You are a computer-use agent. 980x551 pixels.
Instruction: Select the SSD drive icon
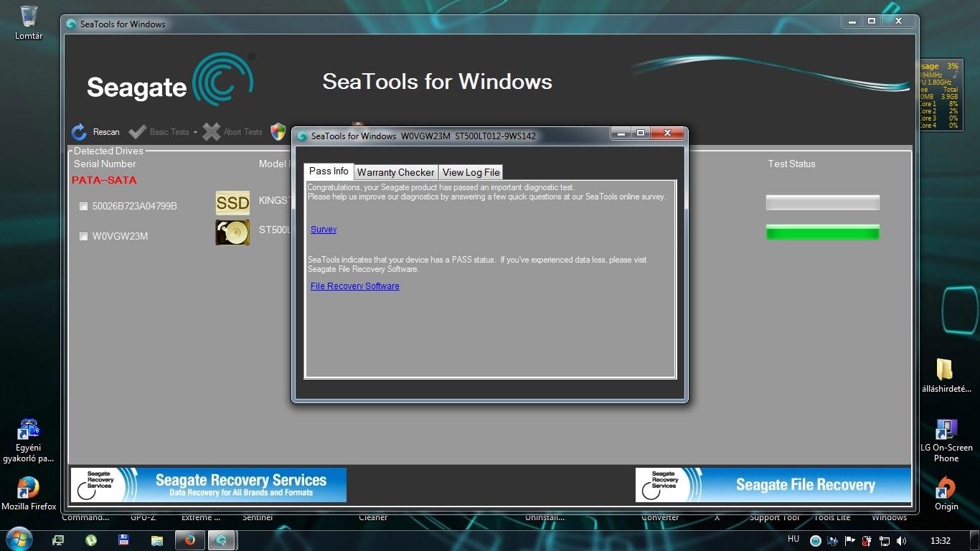(232, 203)
